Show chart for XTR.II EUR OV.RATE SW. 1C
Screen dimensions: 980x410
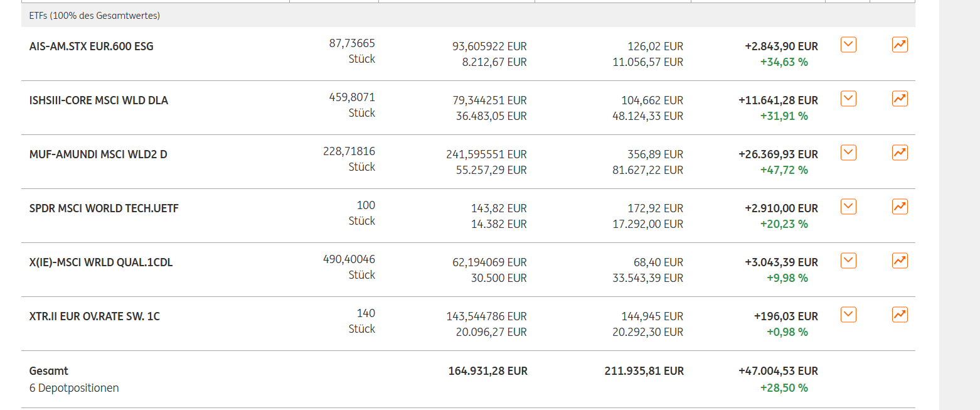(x=900, y=315)
